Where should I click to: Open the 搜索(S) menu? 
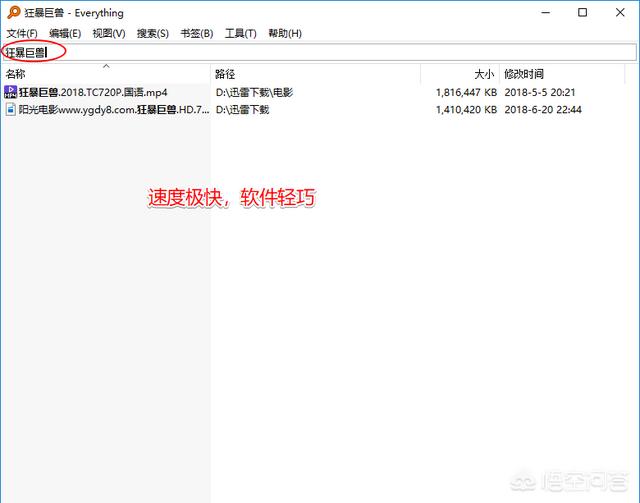point(153,33)
